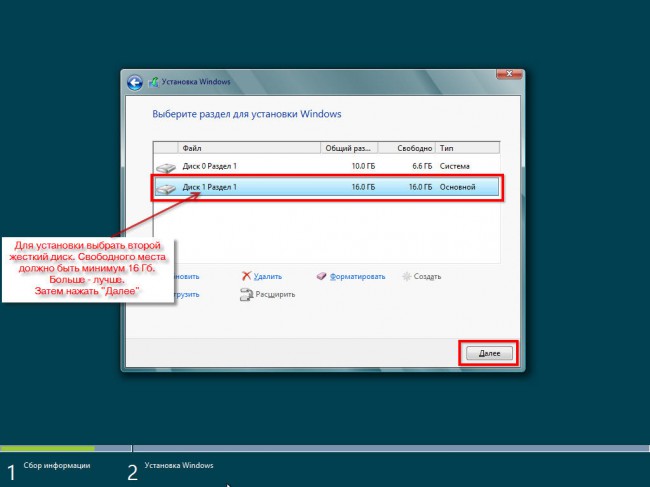Sort by the Тип column header
Image resolution: width=650 pixels, height=487 pixels.
468,148
